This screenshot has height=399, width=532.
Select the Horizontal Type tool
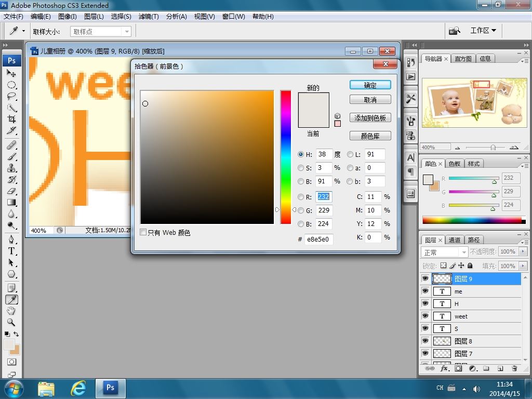pos(11,251)
